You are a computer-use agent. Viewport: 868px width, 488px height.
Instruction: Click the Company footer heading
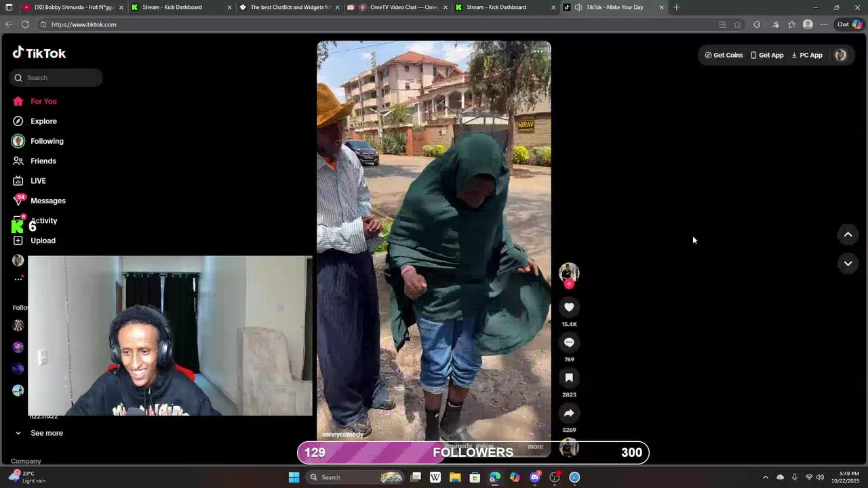[x=26, y=461]
